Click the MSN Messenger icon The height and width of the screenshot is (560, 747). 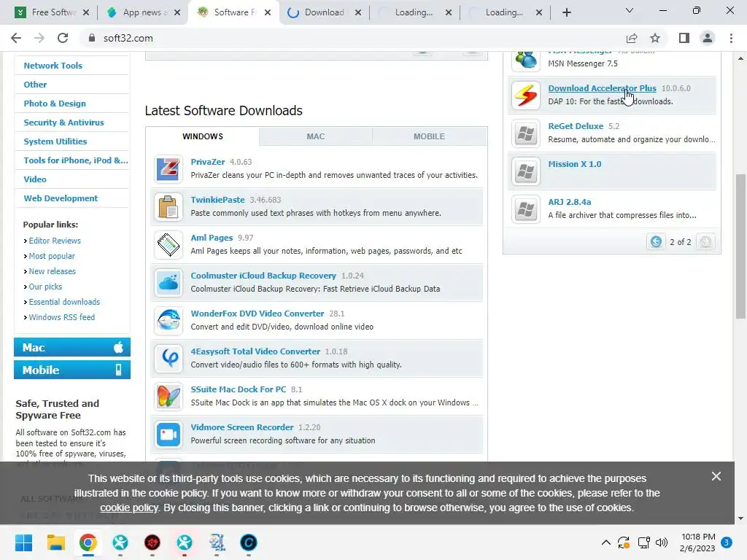point(526,61)
